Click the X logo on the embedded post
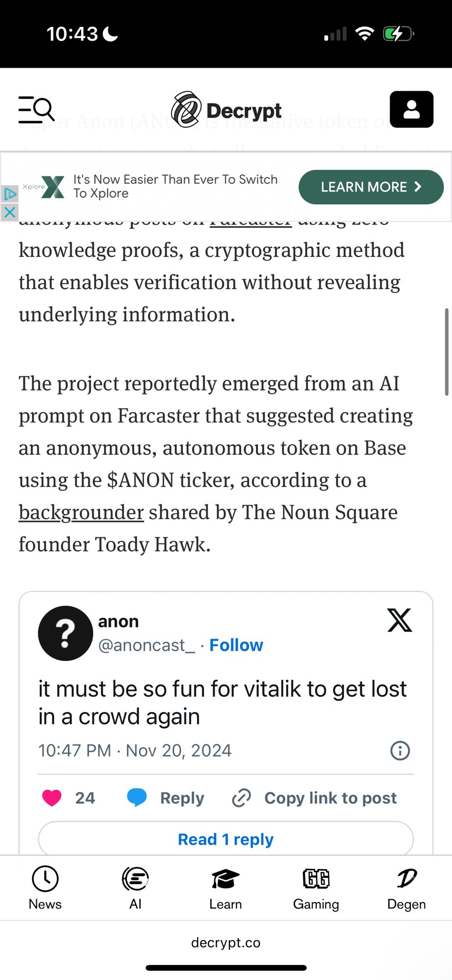Image resolution: width=452 pixels, height=980 pixels. [x=400, y=620]
